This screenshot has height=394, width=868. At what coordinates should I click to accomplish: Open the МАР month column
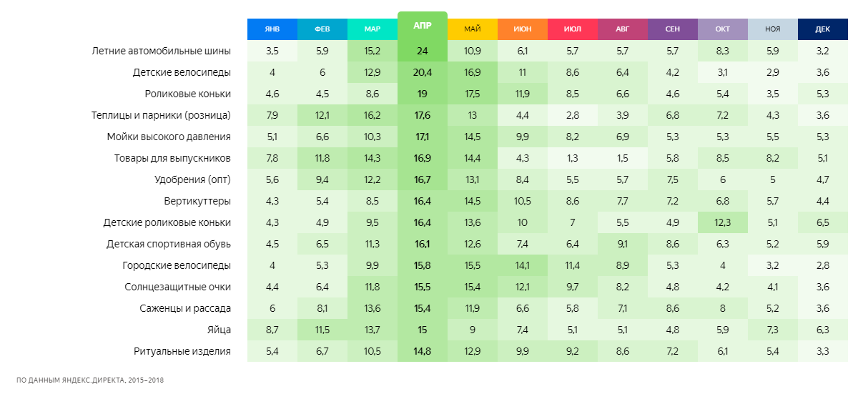(372, 29)
